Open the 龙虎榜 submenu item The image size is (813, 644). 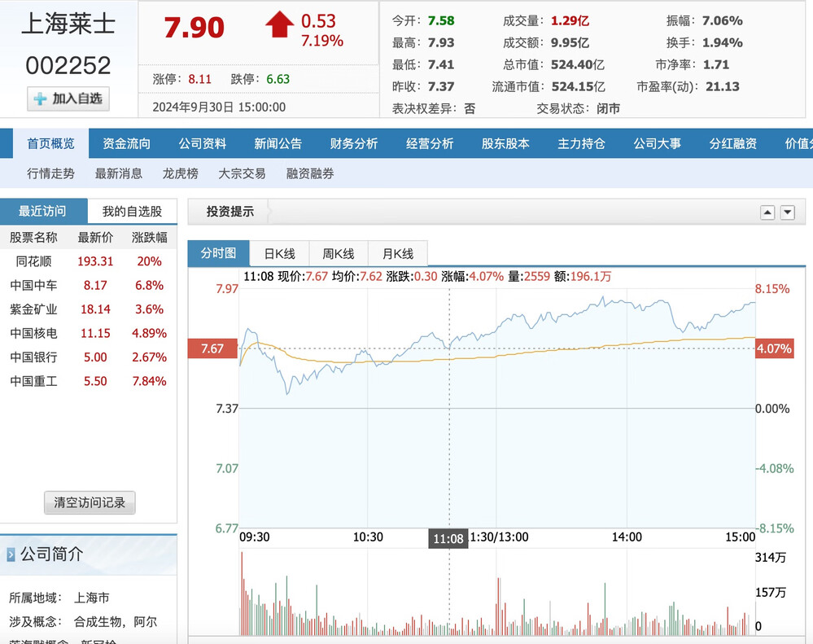coord(179,173)
